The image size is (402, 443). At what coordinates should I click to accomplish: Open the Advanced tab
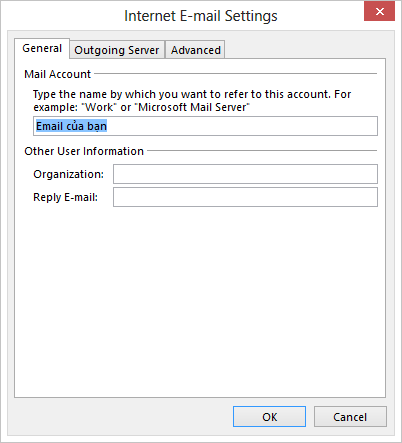pos(196,50)
